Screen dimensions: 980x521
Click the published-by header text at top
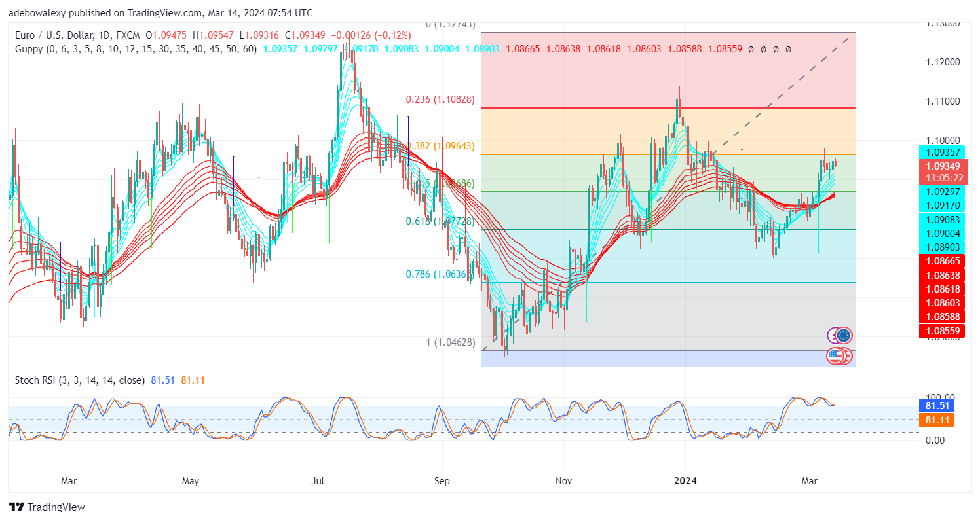pos(160,13)
